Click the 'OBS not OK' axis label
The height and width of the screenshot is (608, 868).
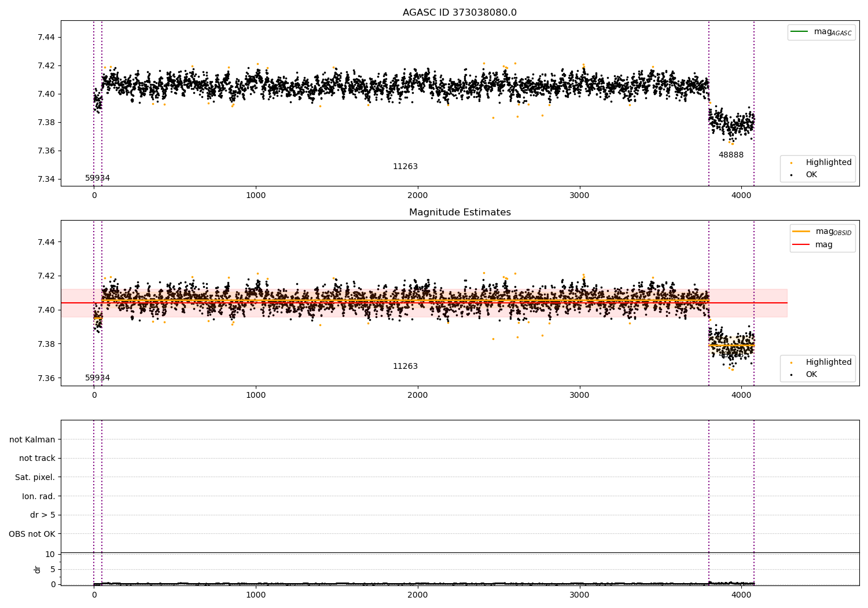32,534
